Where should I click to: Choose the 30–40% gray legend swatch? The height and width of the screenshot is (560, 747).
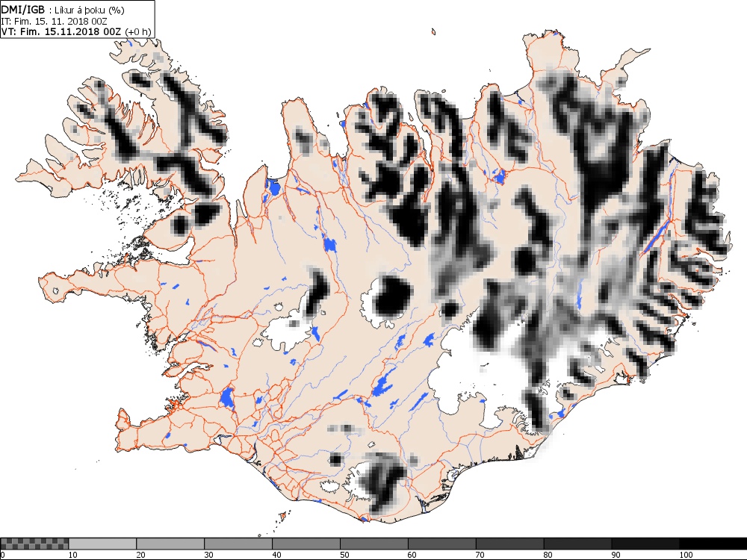(x=238, y=544)
